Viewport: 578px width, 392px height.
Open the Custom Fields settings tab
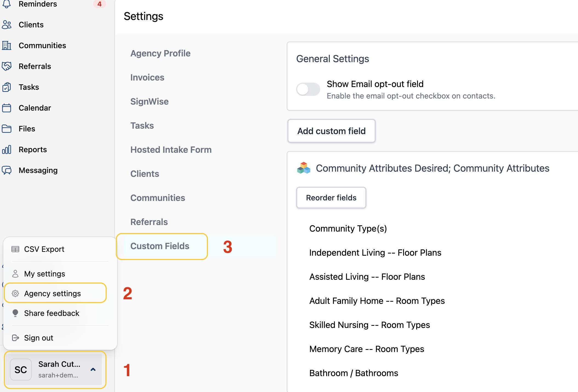(x=160, y=246)
